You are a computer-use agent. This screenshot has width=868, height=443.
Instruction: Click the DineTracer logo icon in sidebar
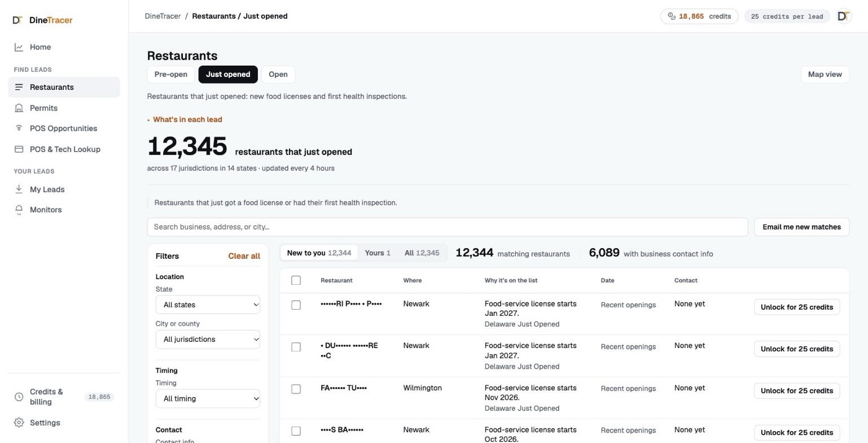(18, 20)
